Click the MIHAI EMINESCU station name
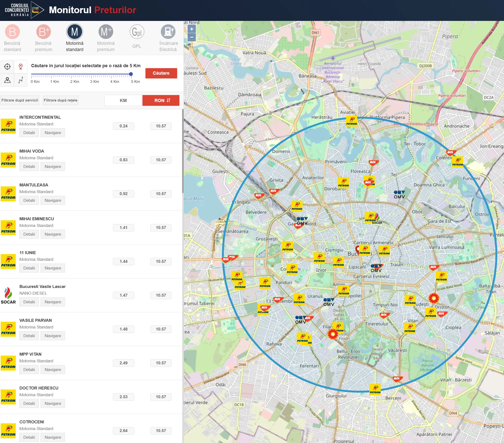Viewport: 504px width, 443px height. pyautogui.click(x=37, y=219)
